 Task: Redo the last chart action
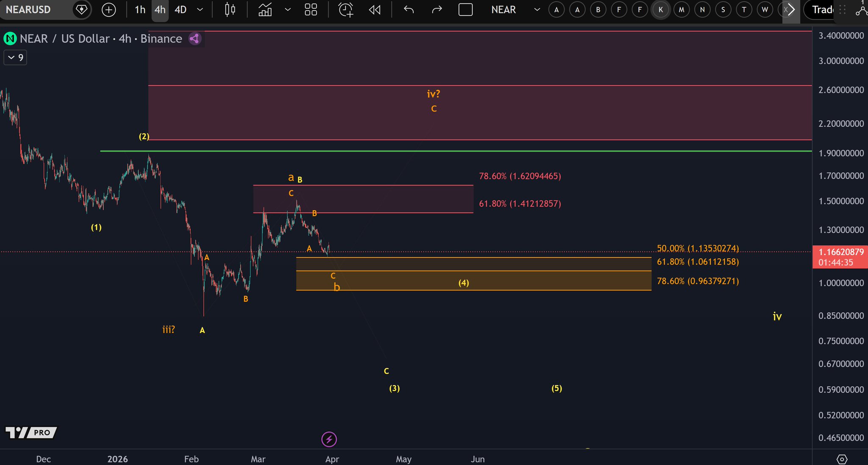[437, 9]
